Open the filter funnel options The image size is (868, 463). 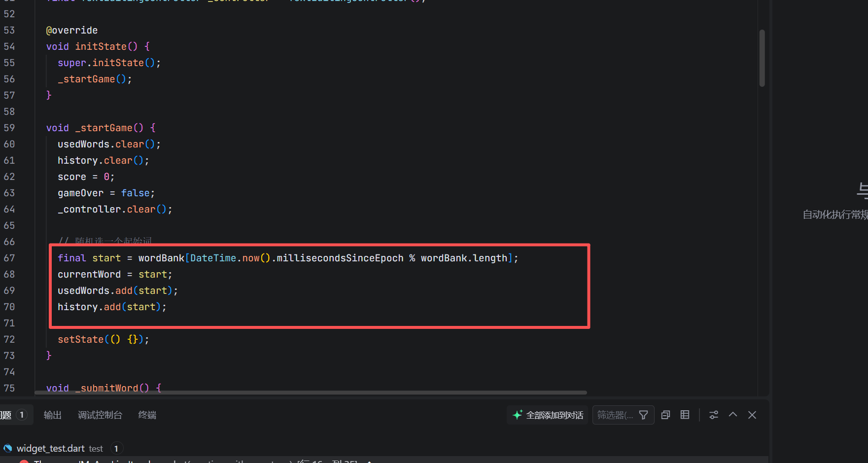pyautogui.click(x=643, y=415)
